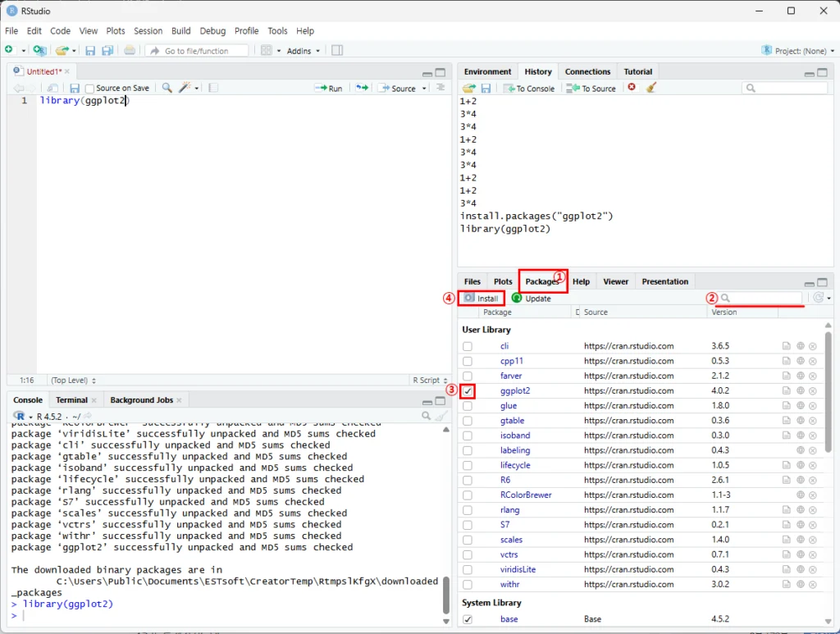Click the Install packages button
This screenshot has height=634, width=840.
(x=481, y=299)
